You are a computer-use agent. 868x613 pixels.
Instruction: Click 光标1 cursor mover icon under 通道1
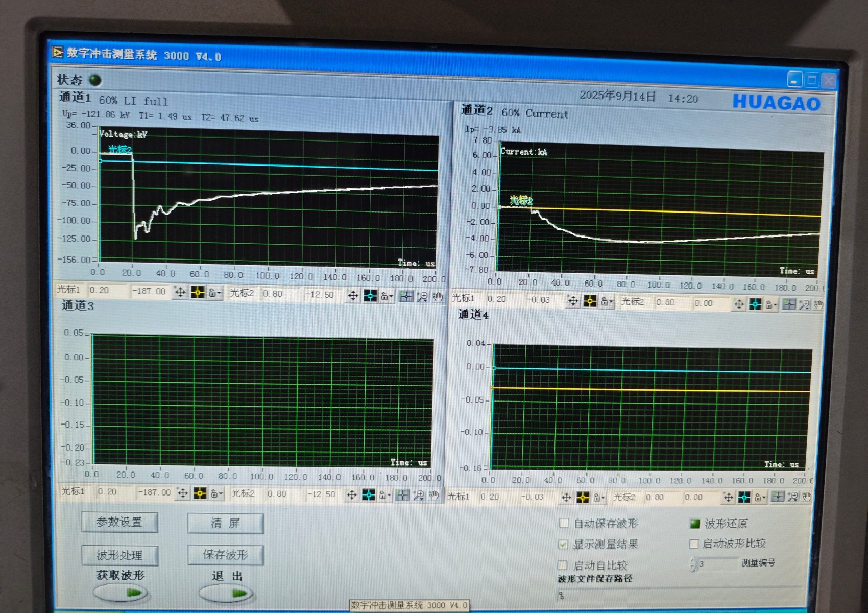pos(180,292)
